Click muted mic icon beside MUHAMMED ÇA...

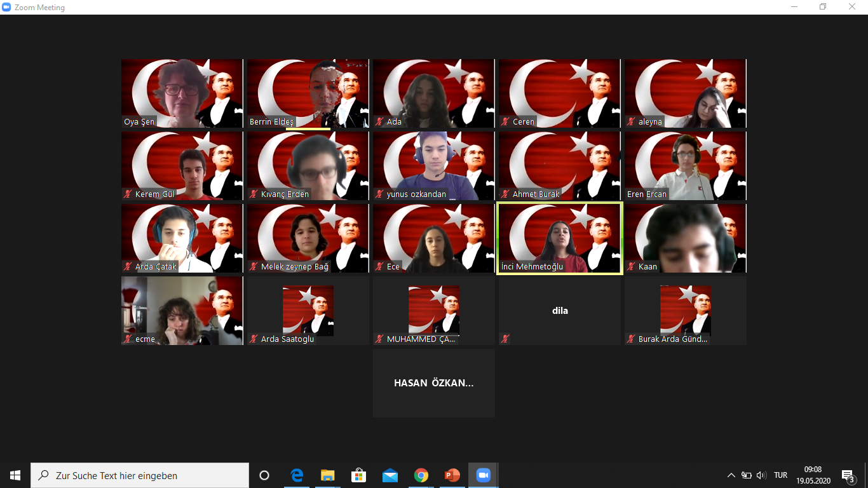[380, 339]
